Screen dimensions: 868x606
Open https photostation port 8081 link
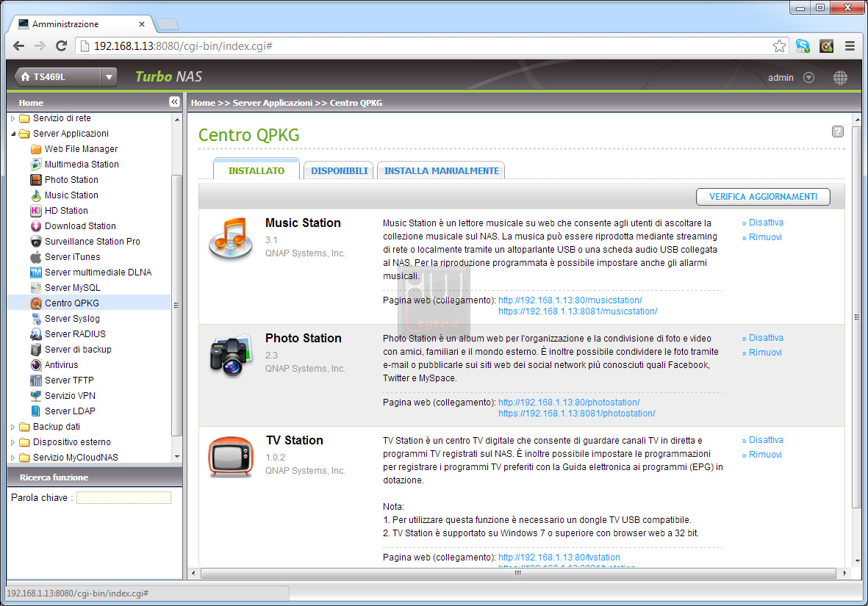click(x=576, y=414)
